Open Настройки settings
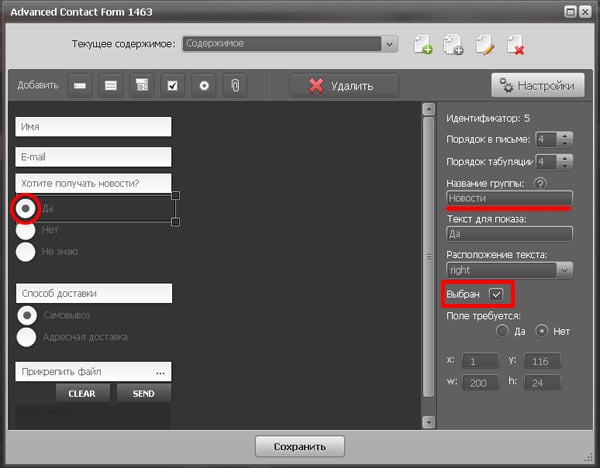Image resolution: width=600 pixels, height=468 pixels. tap(537, 85)
